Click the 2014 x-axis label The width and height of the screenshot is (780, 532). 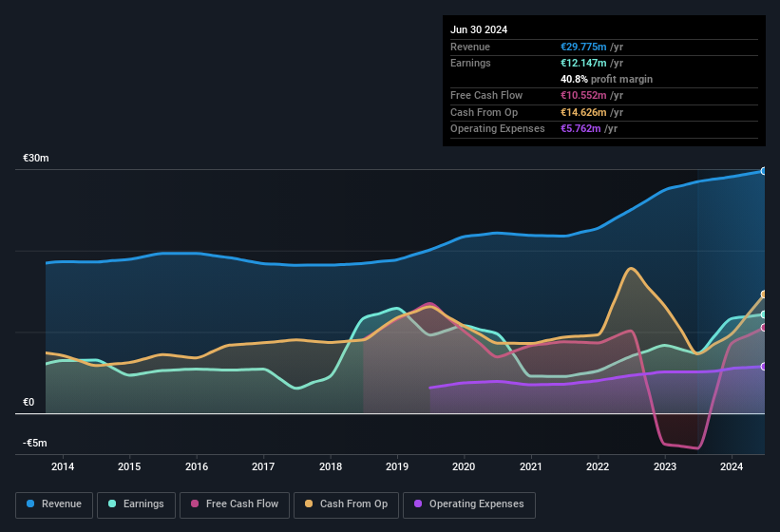coord(63,466)
